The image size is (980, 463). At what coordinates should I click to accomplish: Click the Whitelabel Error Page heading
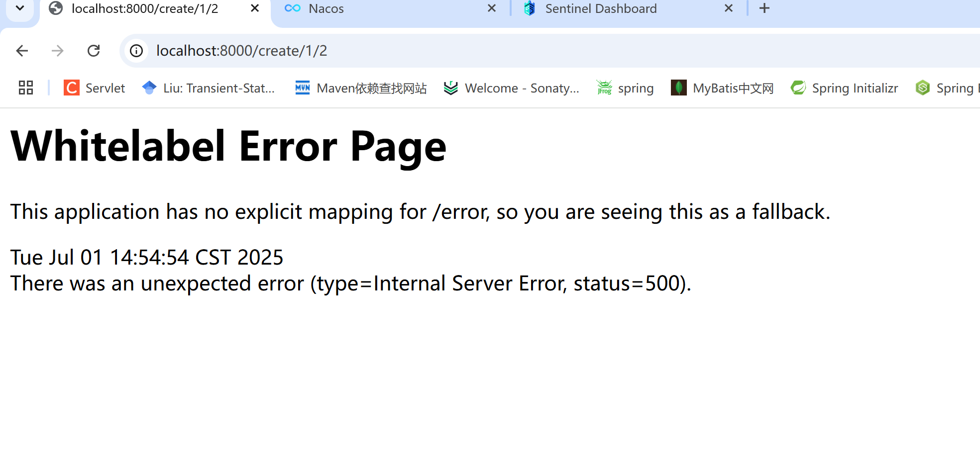point(228,146)
